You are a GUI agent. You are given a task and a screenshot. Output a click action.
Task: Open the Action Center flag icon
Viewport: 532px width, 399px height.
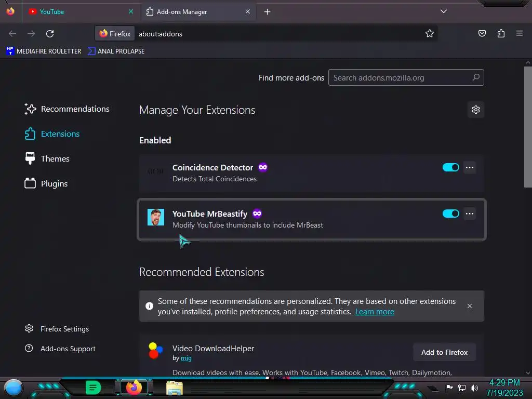coord(449,388)
